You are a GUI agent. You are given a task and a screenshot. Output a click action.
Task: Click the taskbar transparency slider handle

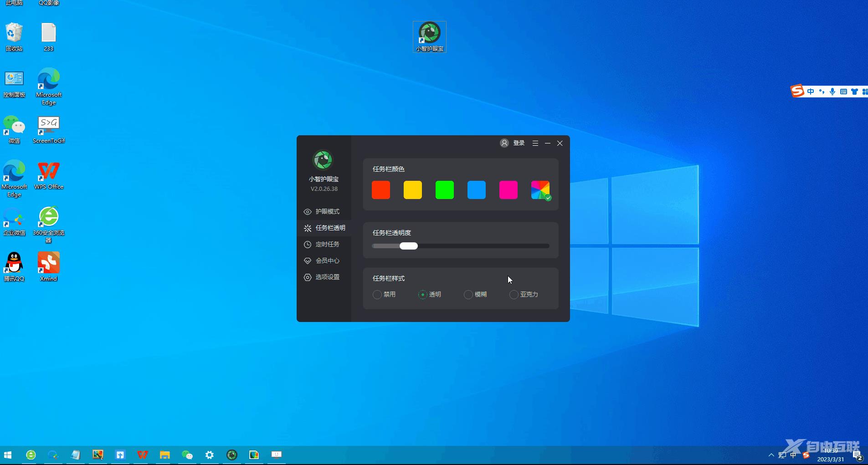(409, 246)
